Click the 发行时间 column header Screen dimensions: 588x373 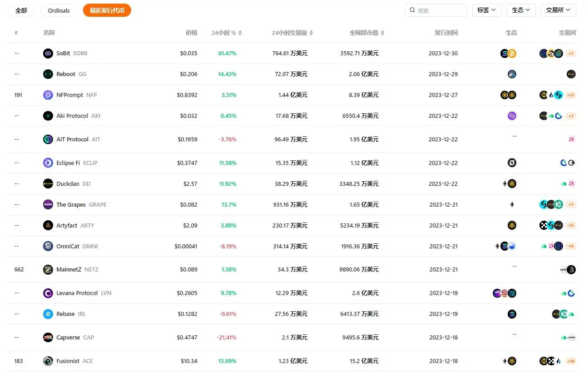point(446,33)
